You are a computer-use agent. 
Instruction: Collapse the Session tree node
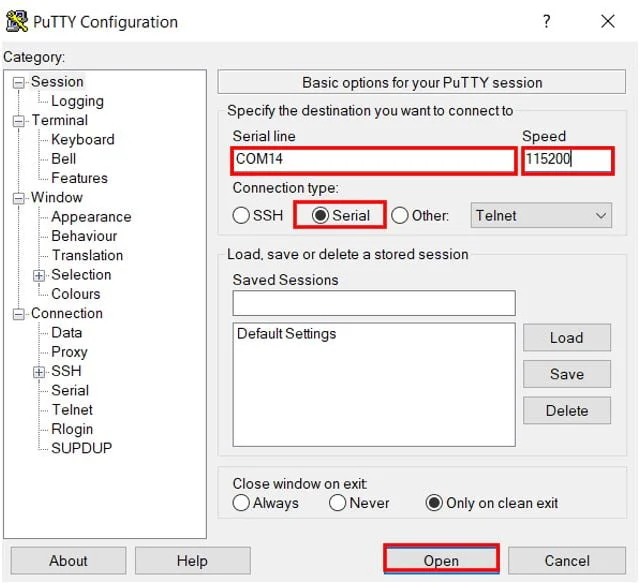click(18, 83)
